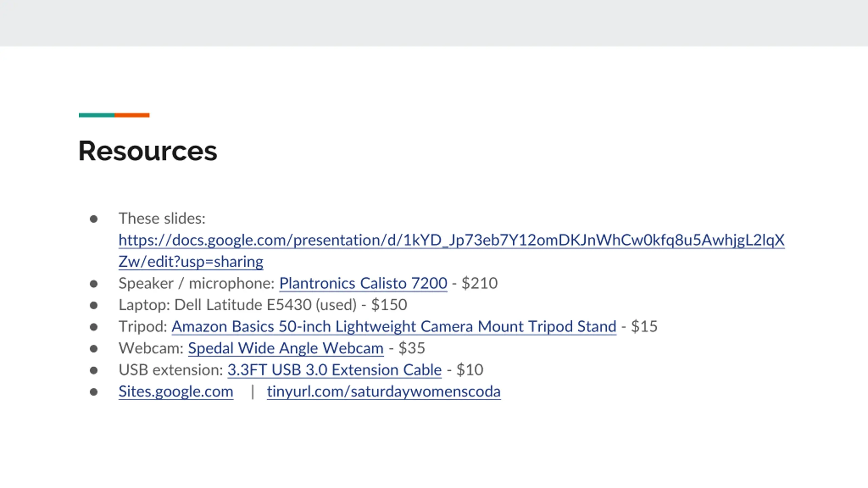
Task: Click the Resources slide title
Action: pyautogui.click(x=148, y=151)
